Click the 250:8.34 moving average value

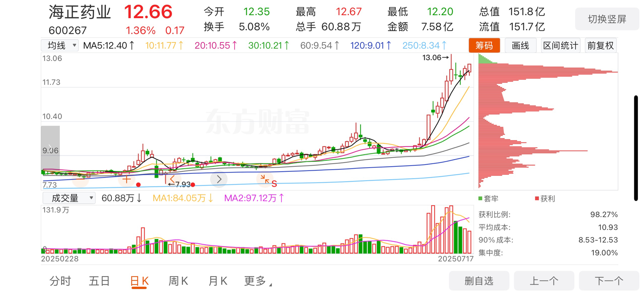[425, 46]
